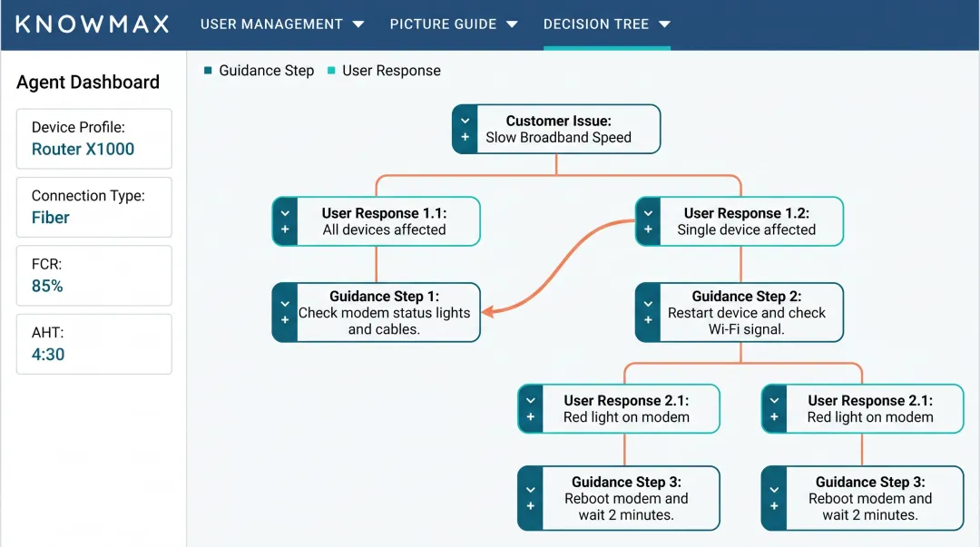Click the 'Agent Dashboard' heading
This screenshot has height=547, width=980.
88,82
